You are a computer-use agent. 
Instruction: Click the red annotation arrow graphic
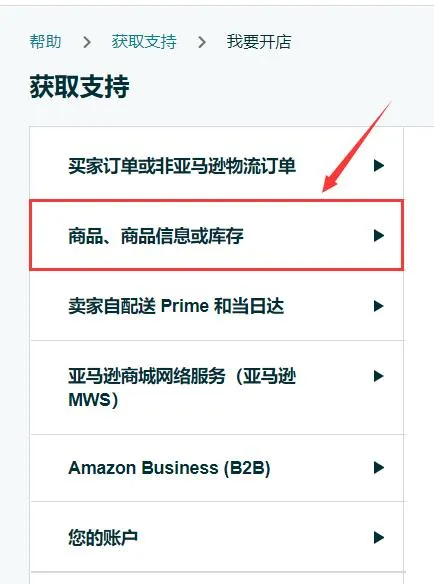356,147
